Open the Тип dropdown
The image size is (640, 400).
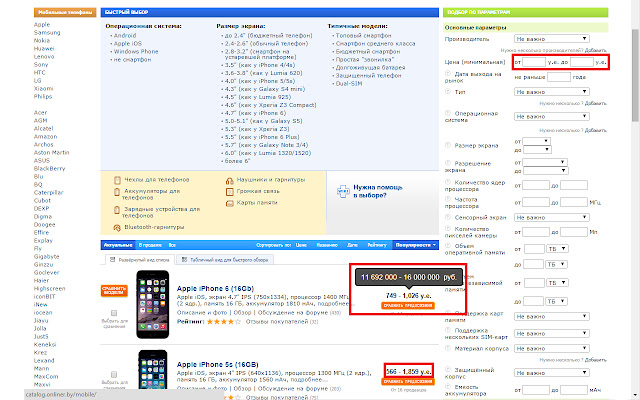[x=551, y=92]
